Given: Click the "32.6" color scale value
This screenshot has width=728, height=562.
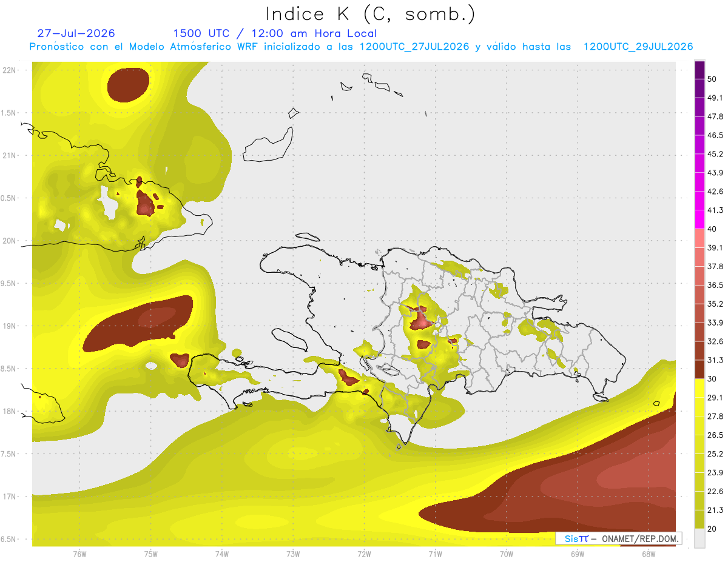Looking at the screenshot, I should [x=715, y=341].
